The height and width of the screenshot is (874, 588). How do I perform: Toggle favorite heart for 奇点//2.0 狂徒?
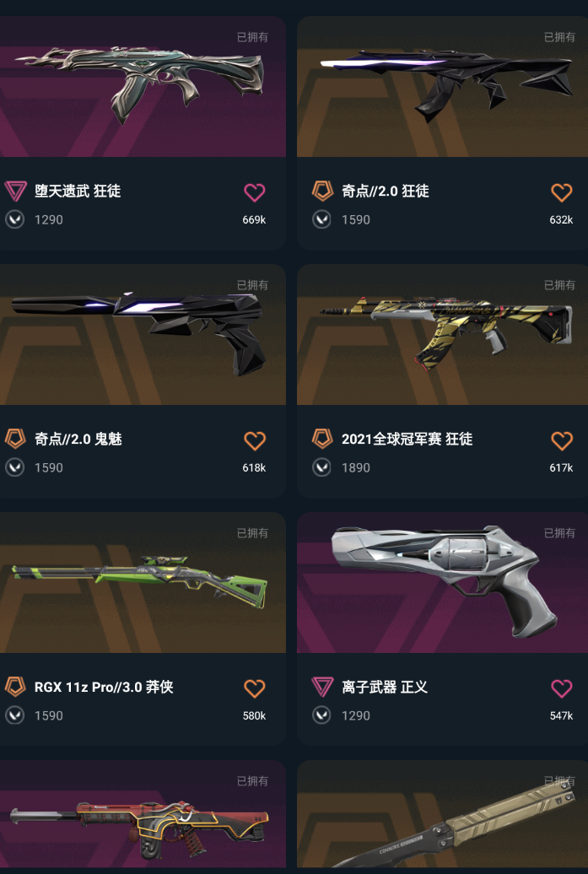(561, 192)
